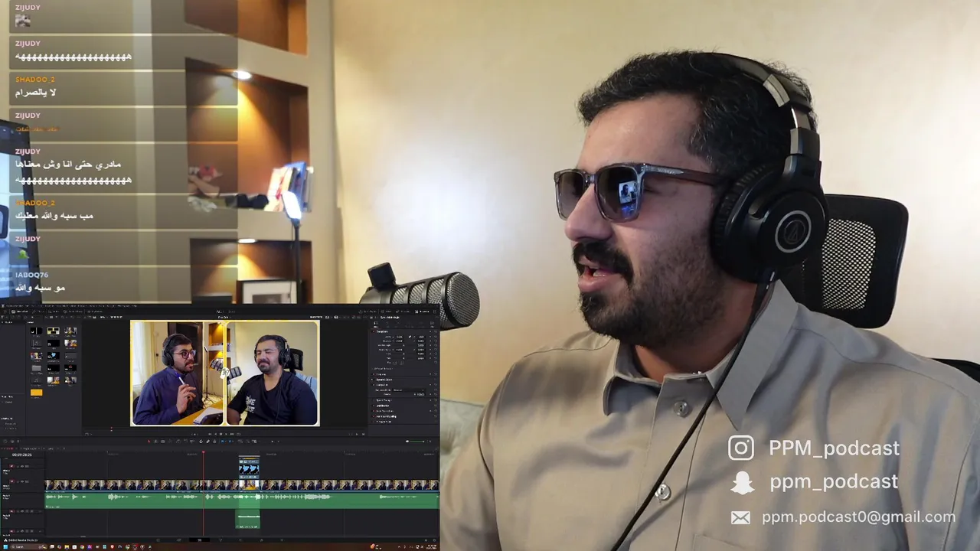Open Project Settings gear at bottom right
The image size is (980, 551).
tap(434, 540)
